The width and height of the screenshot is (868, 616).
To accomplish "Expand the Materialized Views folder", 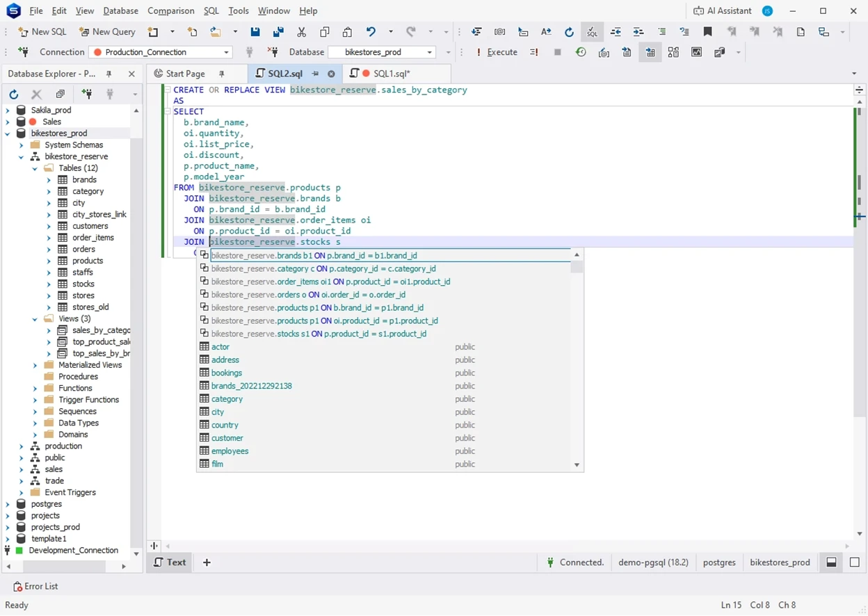I will click(35, 365).
